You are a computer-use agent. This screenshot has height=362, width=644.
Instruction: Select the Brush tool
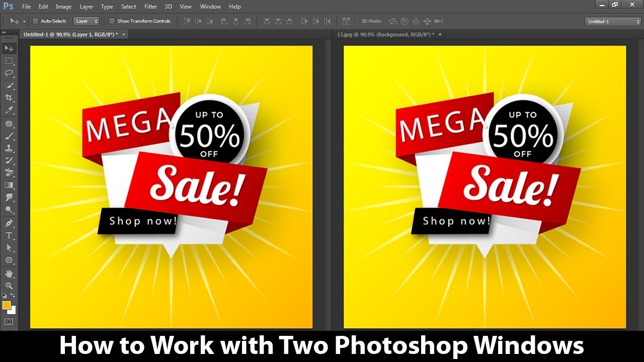[9, 136]
